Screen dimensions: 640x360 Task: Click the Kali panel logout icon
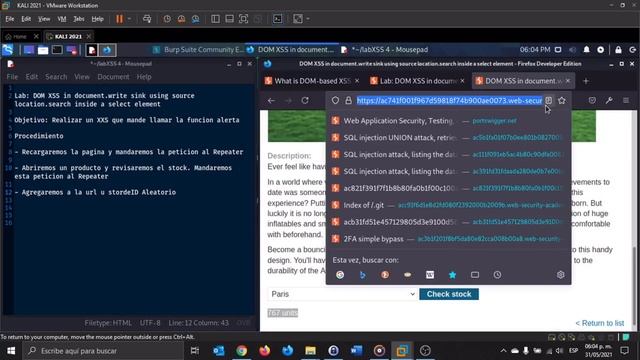click(x=633, y=50)
